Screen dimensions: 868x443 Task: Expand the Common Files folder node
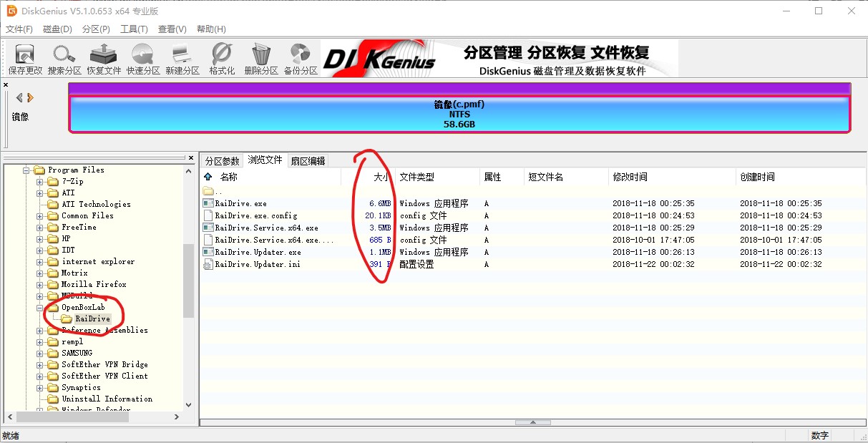pos(40,216)
